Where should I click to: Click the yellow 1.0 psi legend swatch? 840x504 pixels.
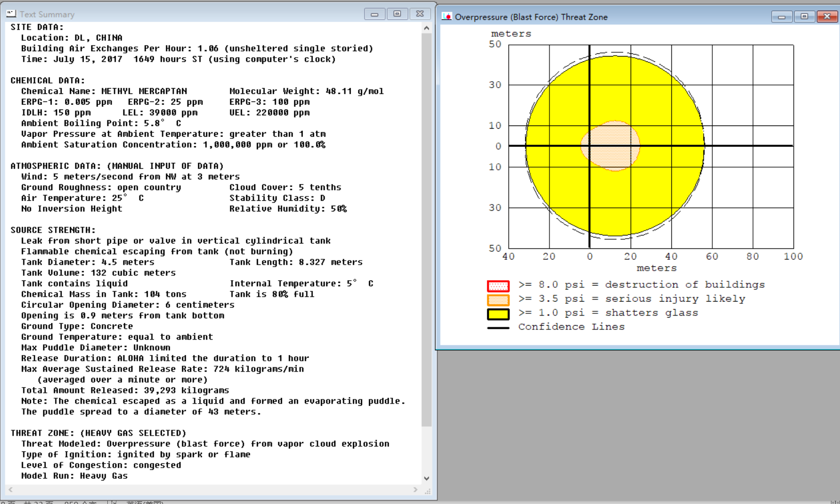click(x=498, y=314)
